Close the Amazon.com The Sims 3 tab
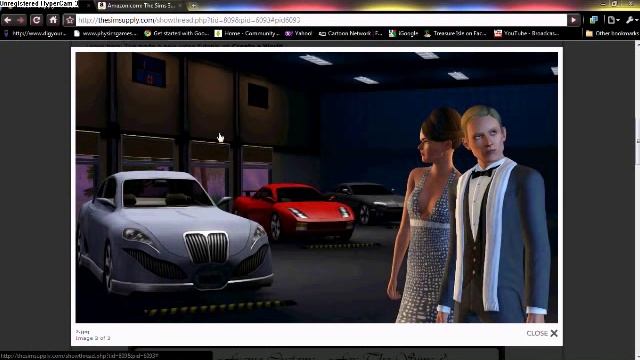The width and height of the screenshot is (640, 360). [x=180, y=6]
